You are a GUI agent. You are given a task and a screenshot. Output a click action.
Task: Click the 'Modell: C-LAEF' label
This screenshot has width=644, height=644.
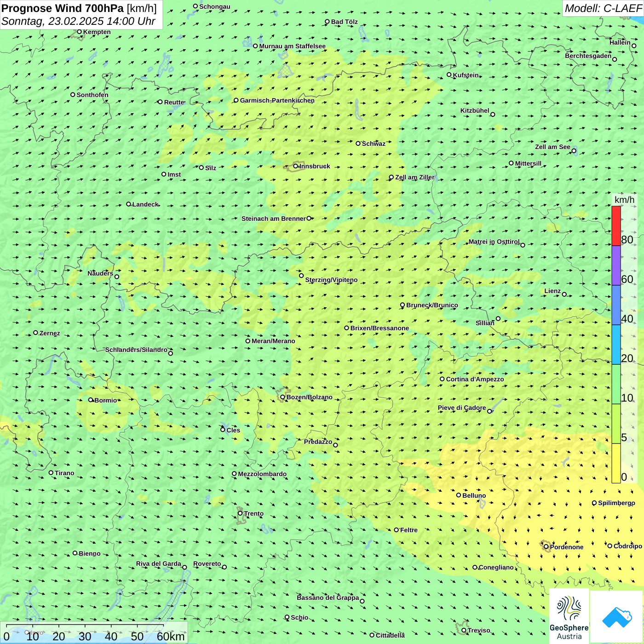point(603,8)
